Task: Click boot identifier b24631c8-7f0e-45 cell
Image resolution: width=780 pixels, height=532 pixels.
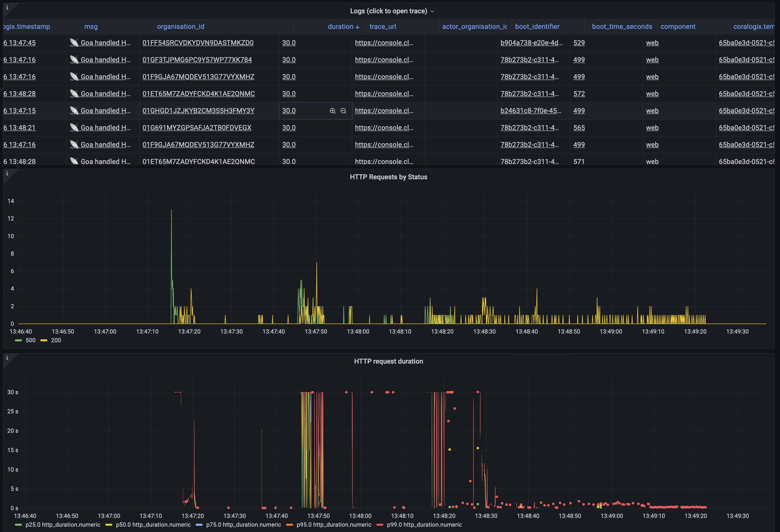Action: click(x=530, y=111)
